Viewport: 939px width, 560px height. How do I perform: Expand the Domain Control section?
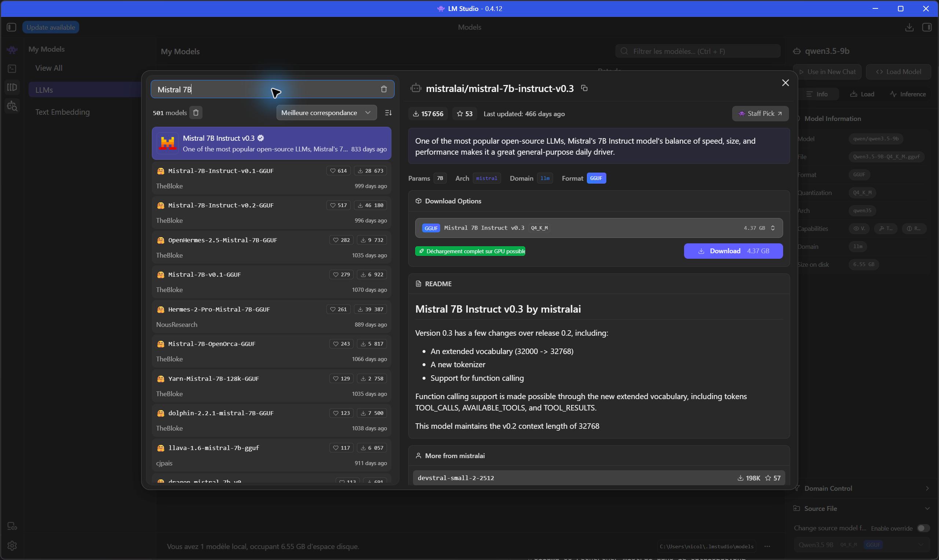tap(861, 488)
